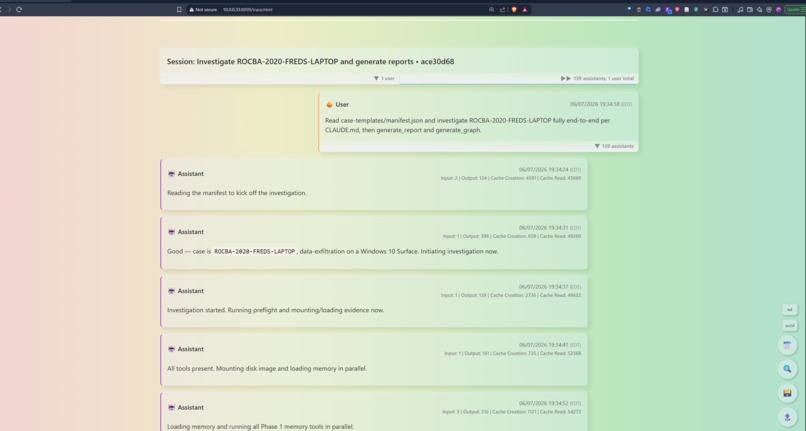Click the green Update button

tap(795, 9)
